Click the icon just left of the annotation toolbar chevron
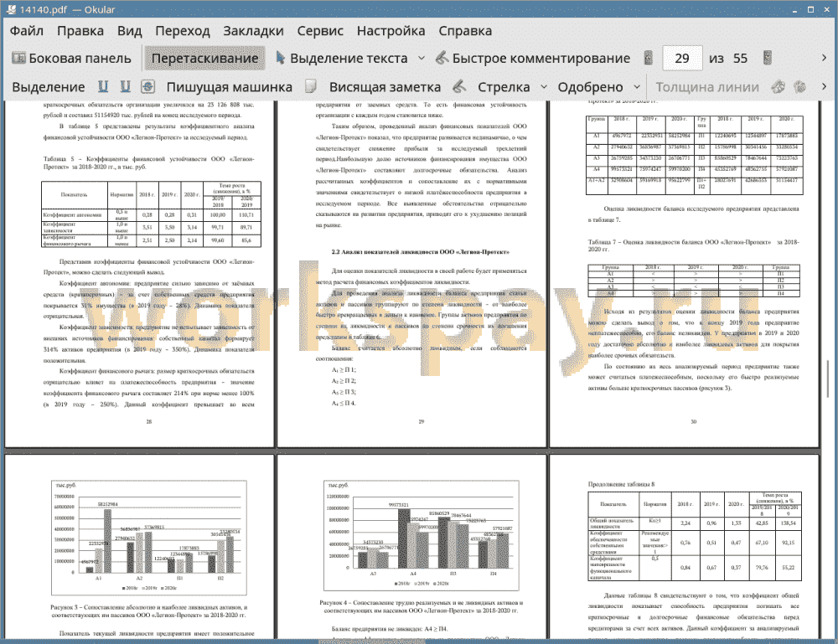This screenshot has width=838, height=644. pos(800,86)
